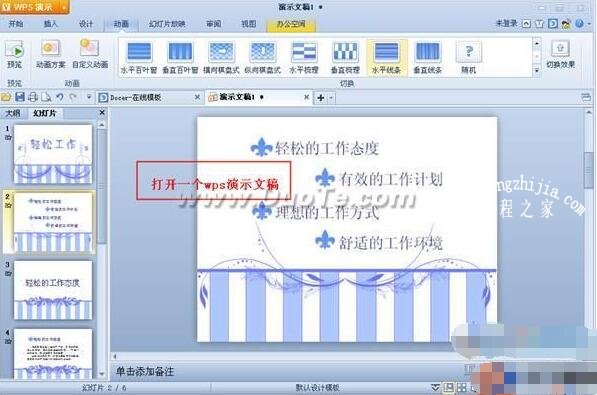597x395 pixels.
Task: Apply 横向棋盘式 transition
Action: click(x=221, y=58)
